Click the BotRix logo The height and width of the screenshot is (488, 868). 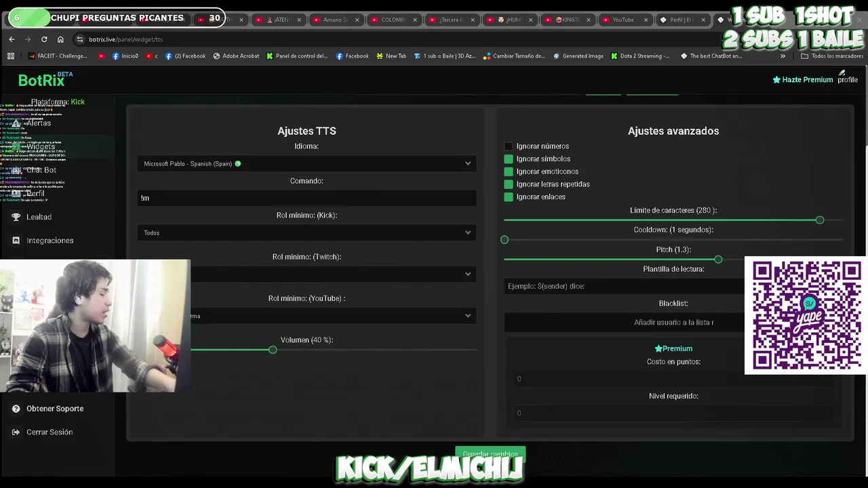tap(41, 81)
